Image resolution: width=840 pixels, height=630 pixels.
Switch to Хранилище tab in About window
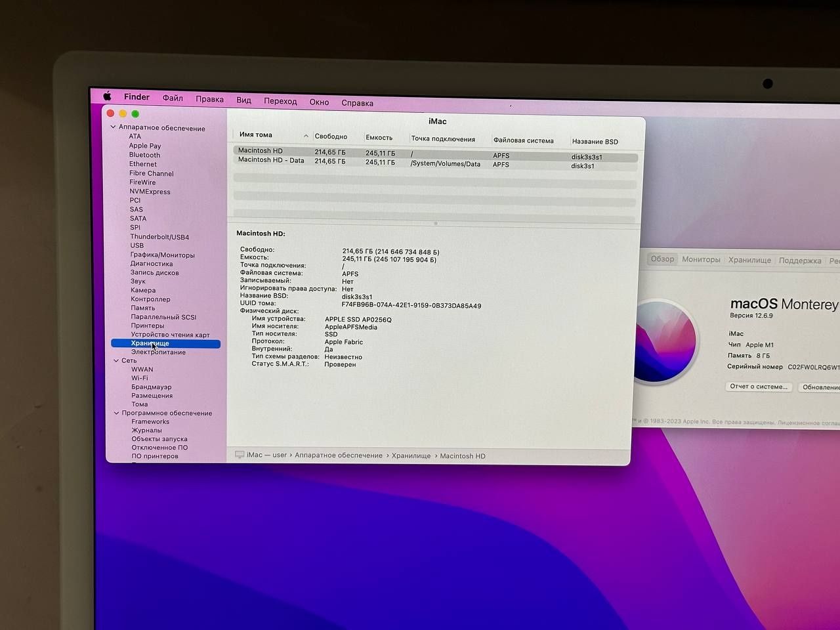pyautogui.click(x=749, y=260)
